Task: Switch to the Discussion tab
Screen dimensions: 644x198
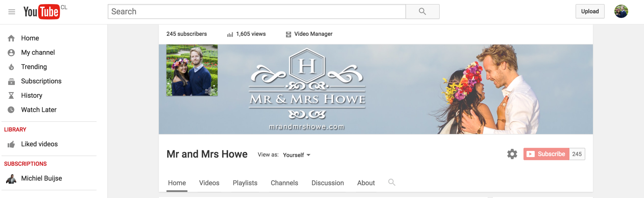Action: (x=328, y=183)
